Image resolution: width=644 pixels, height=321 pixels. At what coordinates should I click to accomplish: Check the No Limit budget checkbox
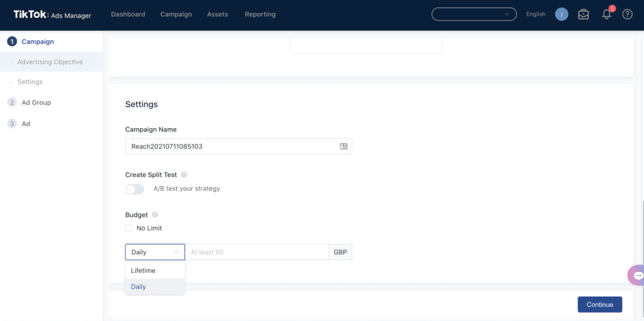(129, 228)
